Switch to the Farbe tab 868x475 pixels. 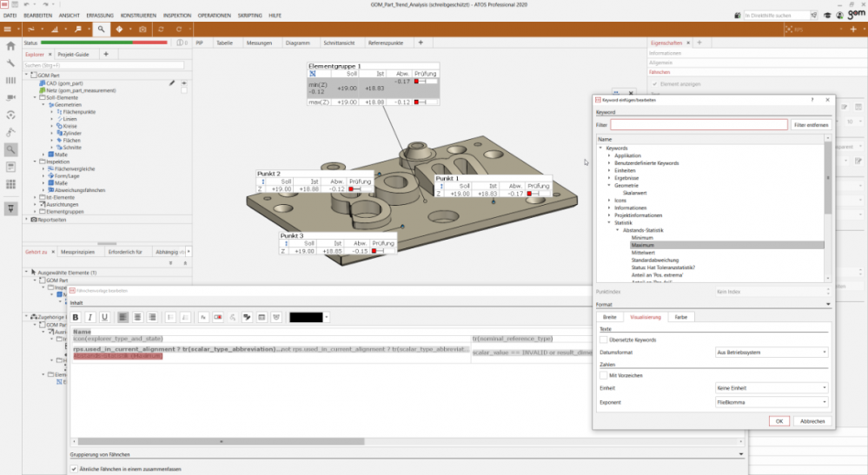[680, 317]
